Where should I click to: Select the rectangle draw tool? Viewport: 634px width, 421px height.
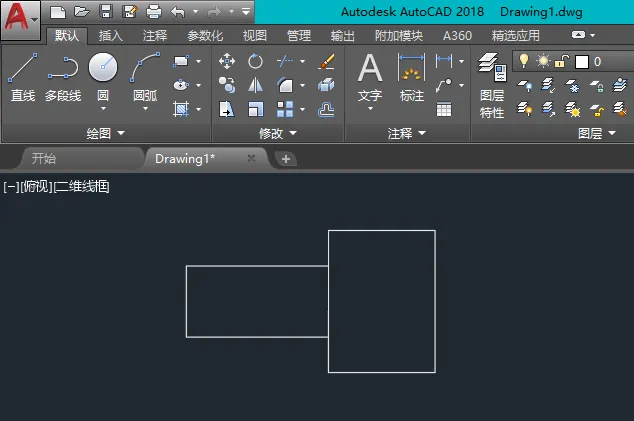click(x=181, y=61)
